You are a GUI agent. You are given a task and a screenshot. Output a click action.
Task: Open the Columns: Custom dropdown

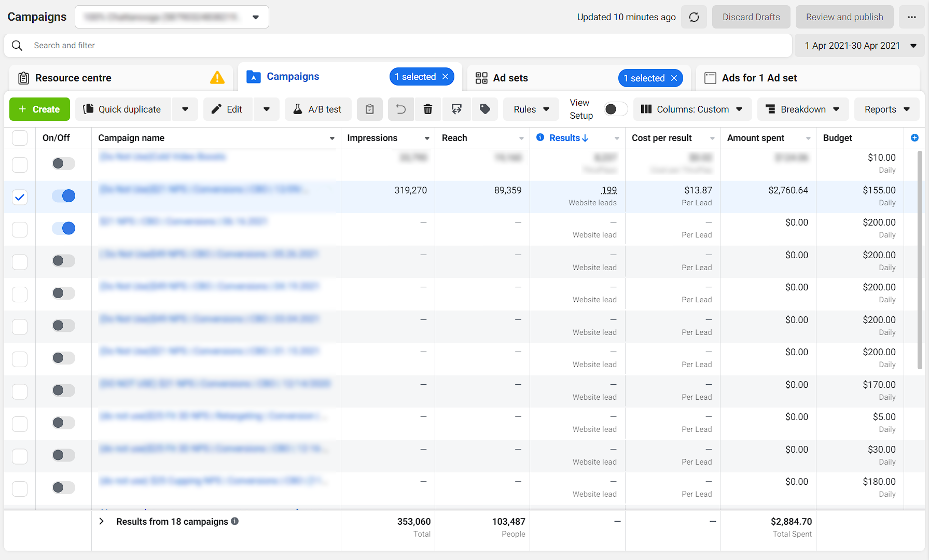[692, 109]
